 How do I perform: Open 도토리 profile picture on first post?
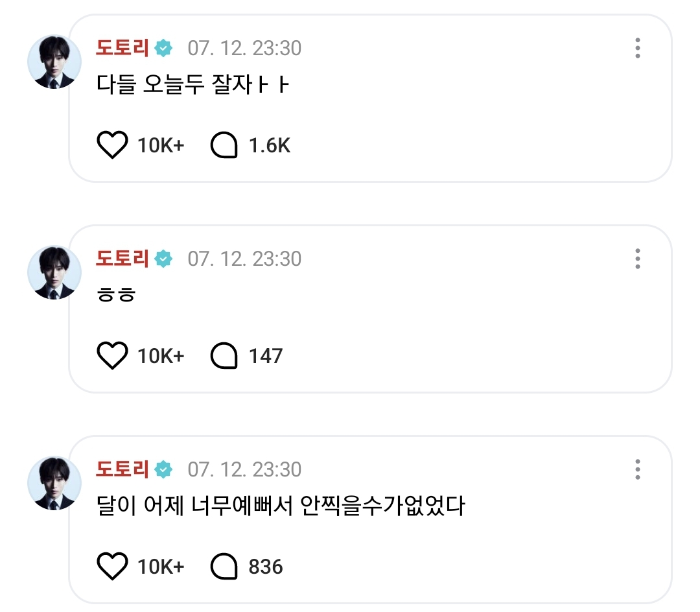(54, 62)
